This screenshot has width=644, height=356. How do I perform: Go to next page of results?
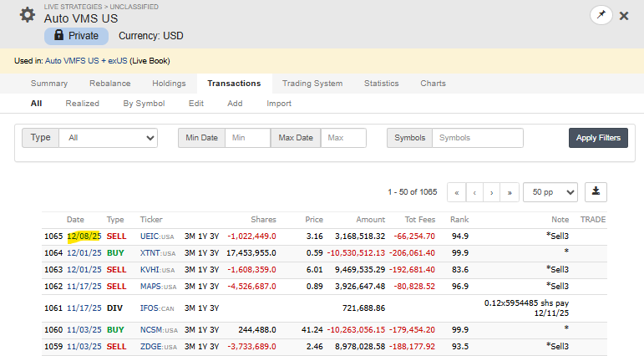coord(491,192)
